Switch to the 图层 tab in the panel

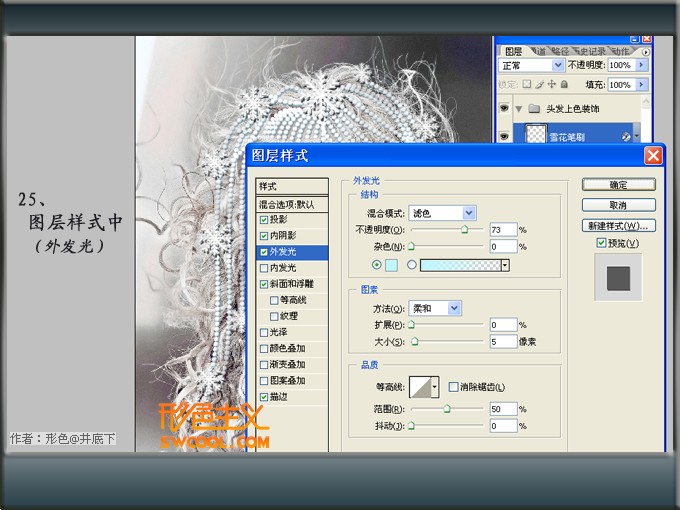pos(513,52)
